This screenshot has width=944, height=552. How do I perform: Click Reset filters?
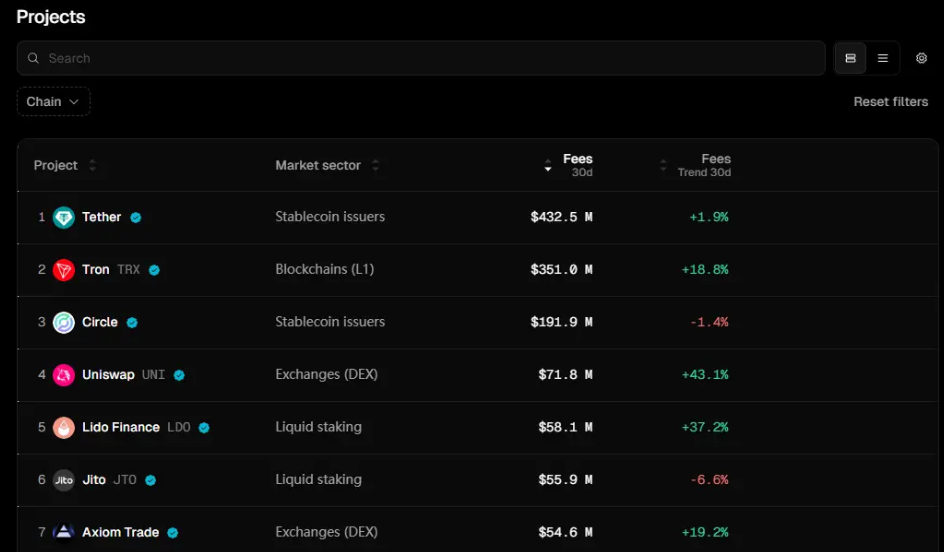[x=890, y=101]
